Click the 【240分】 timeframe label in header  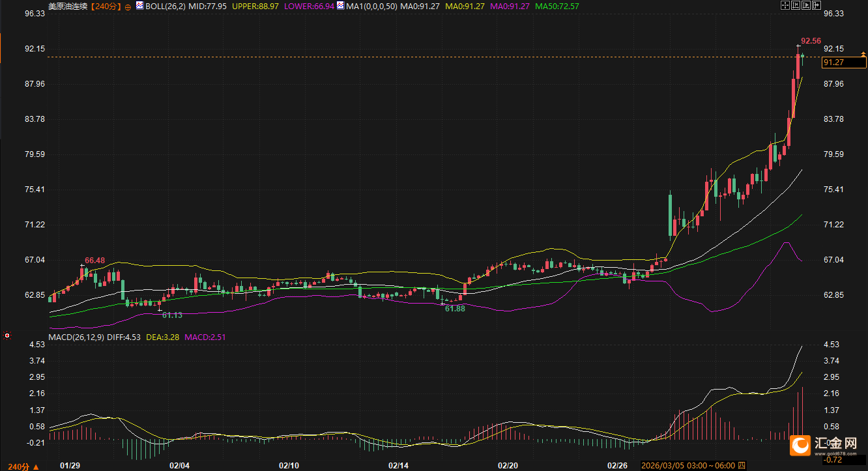[x=104, y=7]
